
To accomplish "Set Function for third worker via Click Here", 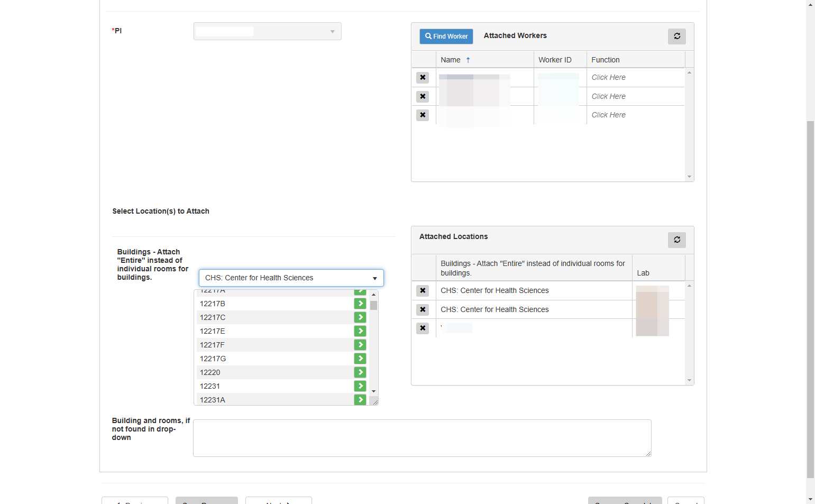I will 608,115.
